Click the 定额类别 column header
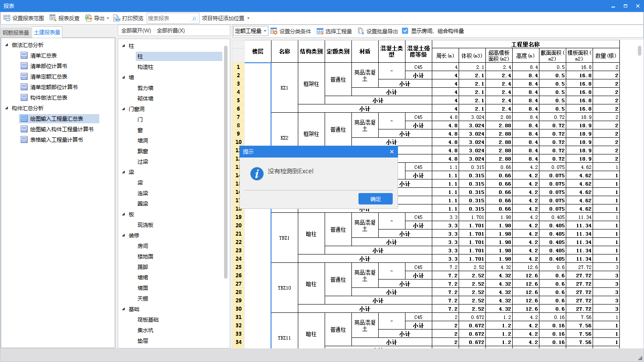Screen dimensions: 644x362 coord(338,51)
